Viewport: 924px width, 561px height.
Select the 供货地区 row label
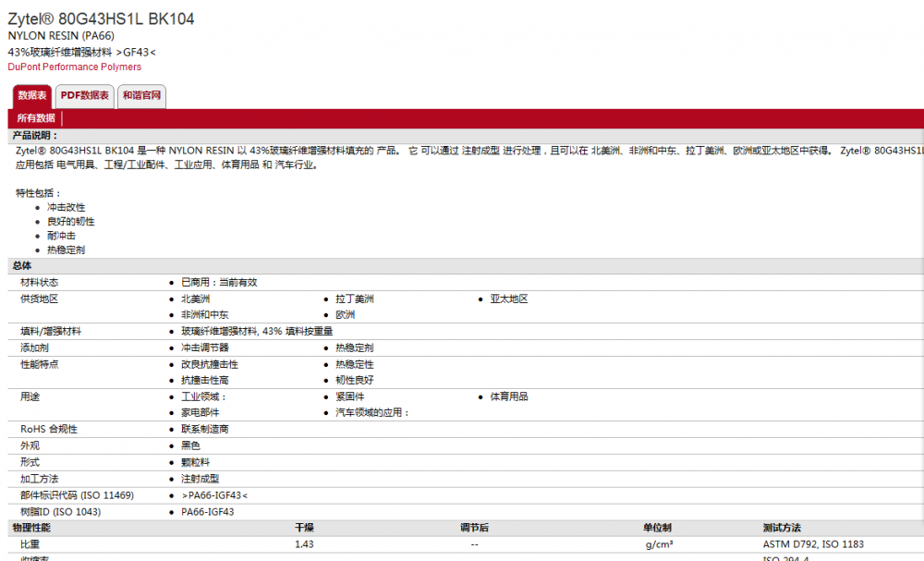[x=40, y=299]
